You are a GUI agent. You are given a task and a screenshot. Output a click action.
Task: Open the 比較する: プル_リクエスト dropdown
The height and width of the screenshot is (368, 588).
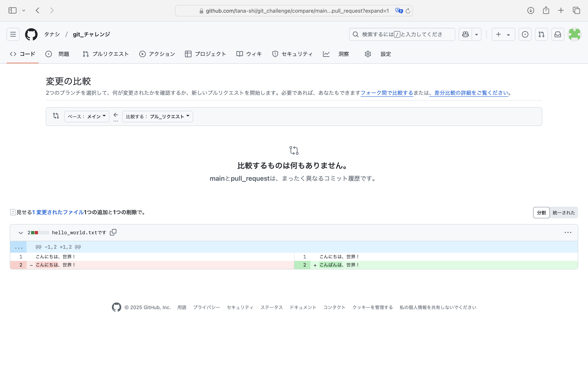click(x=158, y=117)
